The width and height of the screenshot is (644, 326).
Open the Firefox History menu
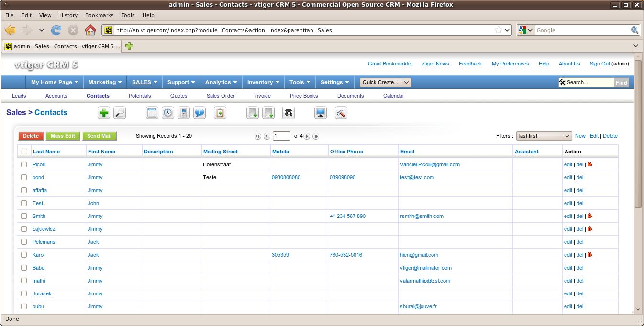[x=68, y=15]
